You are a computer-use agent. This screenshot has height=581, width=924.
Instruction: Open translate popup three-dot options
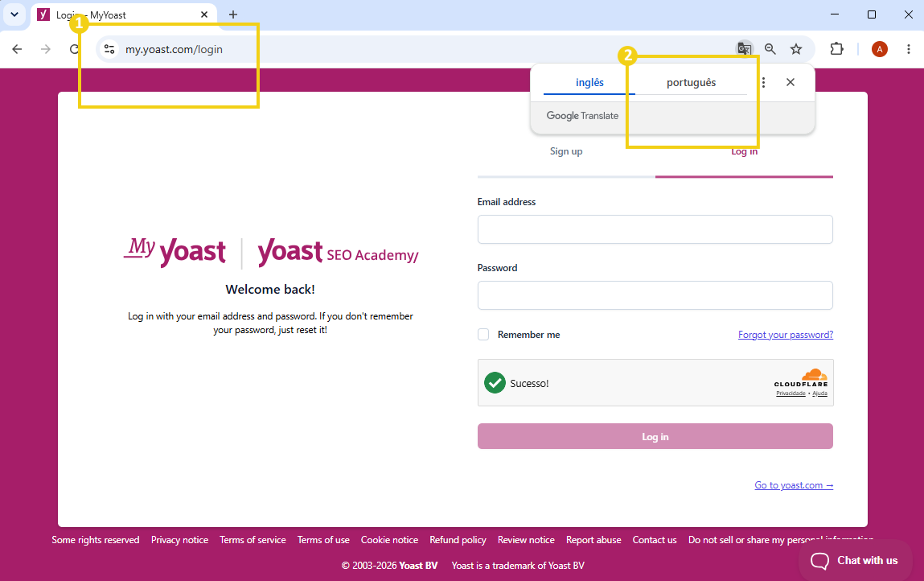pos(763,82)
